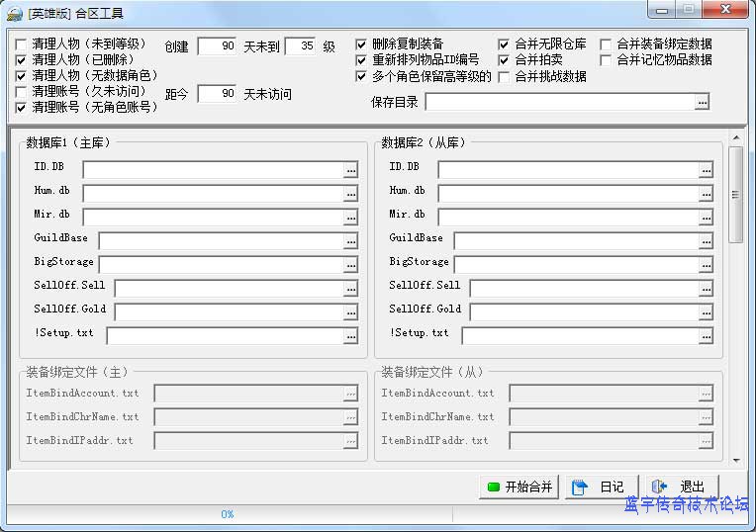The width and height of the screenshot is (756, 532).
Task: Click the vertical scrollbar down arrow
Action: (735, 459)
